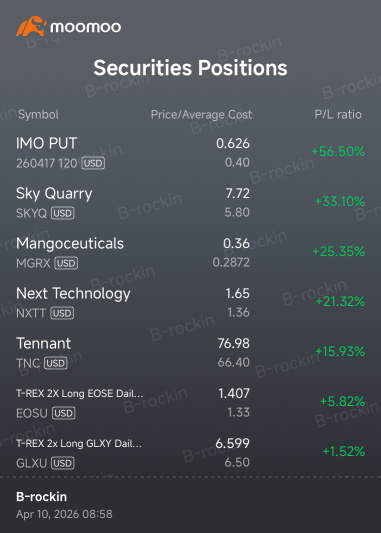Select the P/L ratio column header
Image resolution: width=381 pixels, height=533 pixels.
tap(338, 115)
